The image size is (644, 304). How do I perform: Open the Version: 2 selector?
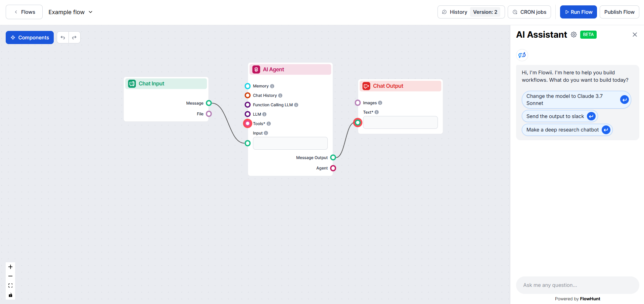click(x=486, y=12)
